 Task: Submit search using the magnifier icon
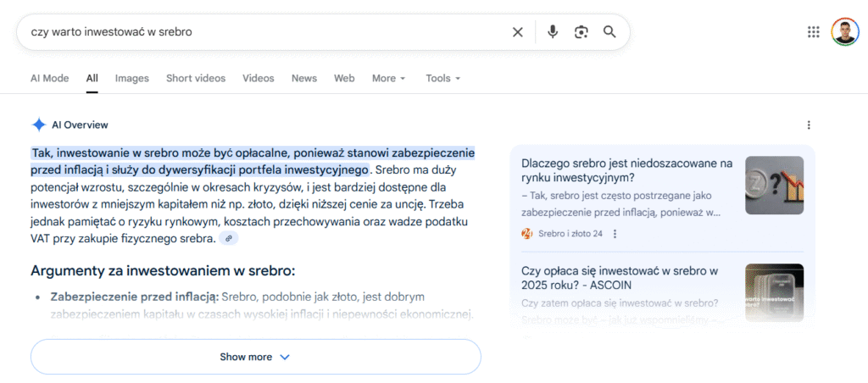click(x=609, y=32)
